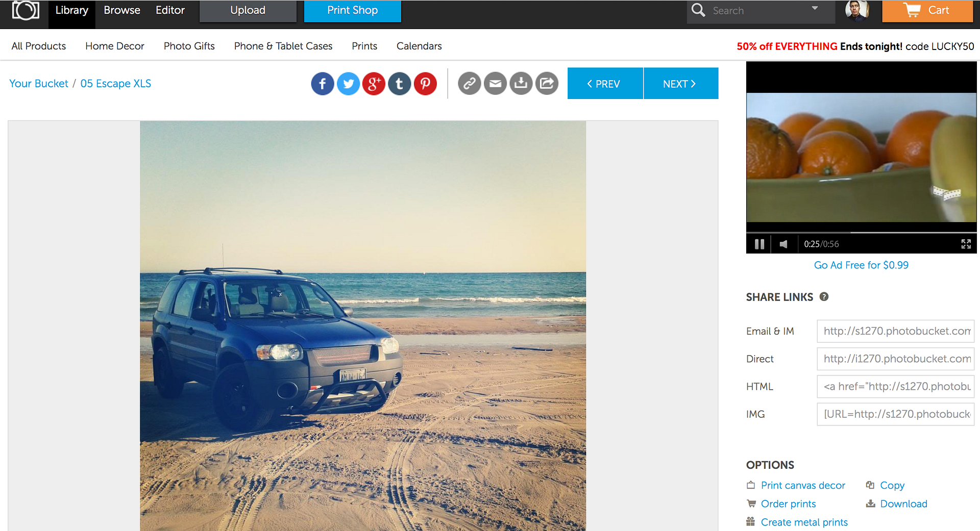Share photo on Facebook

[x=323, y=84]
